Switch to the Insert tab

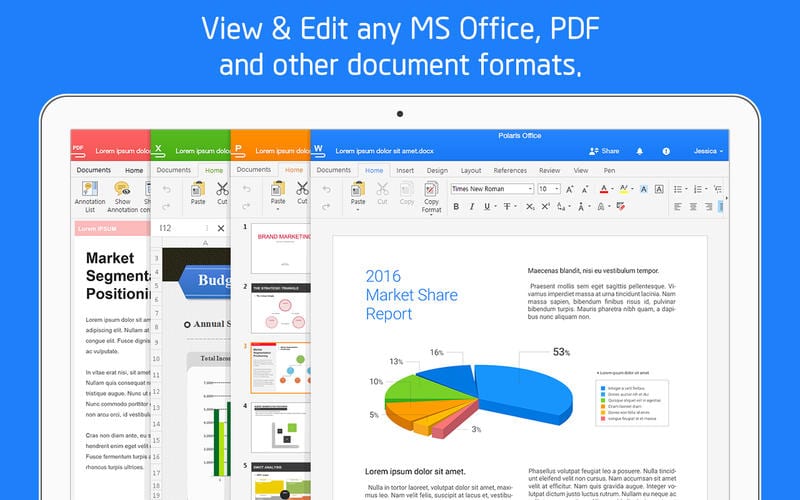click(x=405, y=170)
